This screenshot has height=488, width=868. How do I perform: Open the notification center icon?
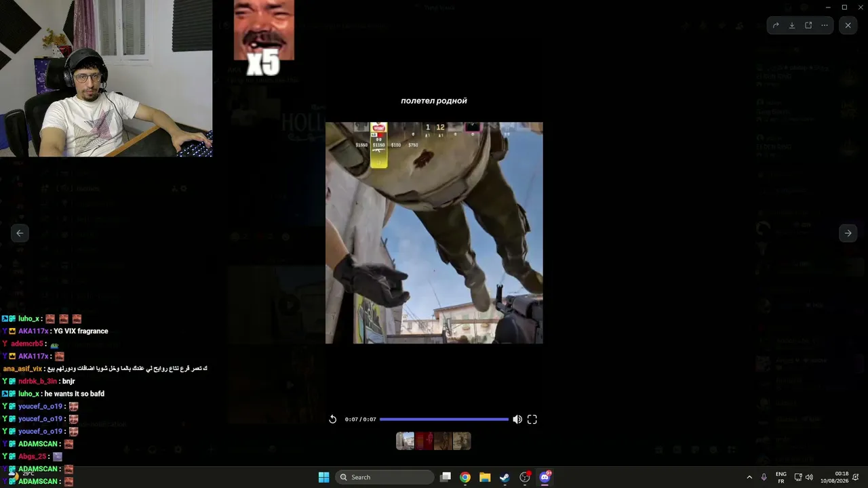[857, 477]
